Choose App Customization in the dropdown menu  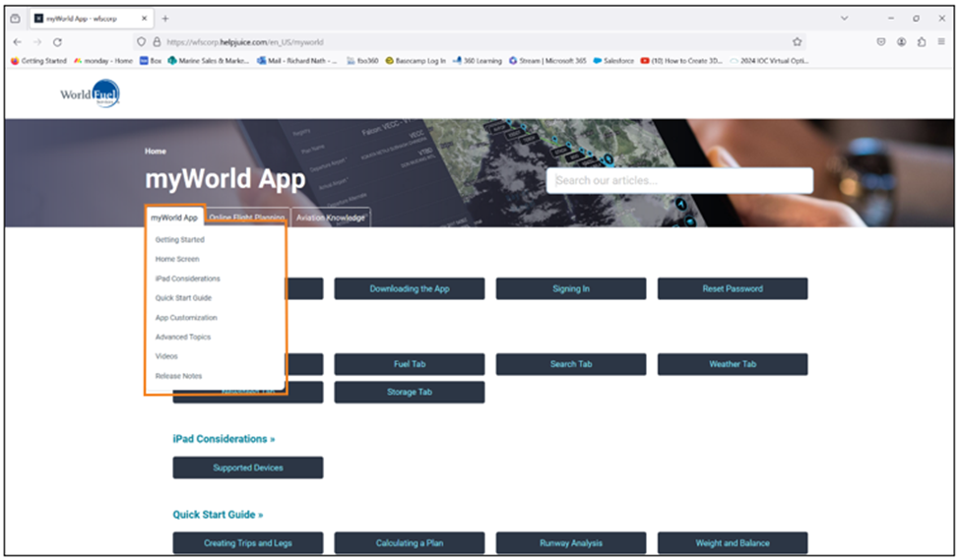click(x=186, y=318)
